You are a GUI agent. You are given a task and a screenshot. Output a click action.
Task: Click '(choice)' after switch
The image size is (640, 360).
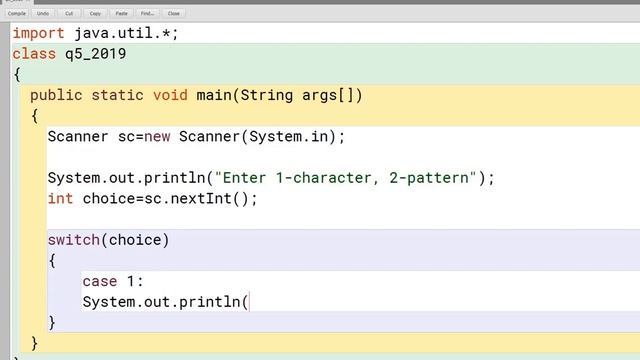point(135,240)
